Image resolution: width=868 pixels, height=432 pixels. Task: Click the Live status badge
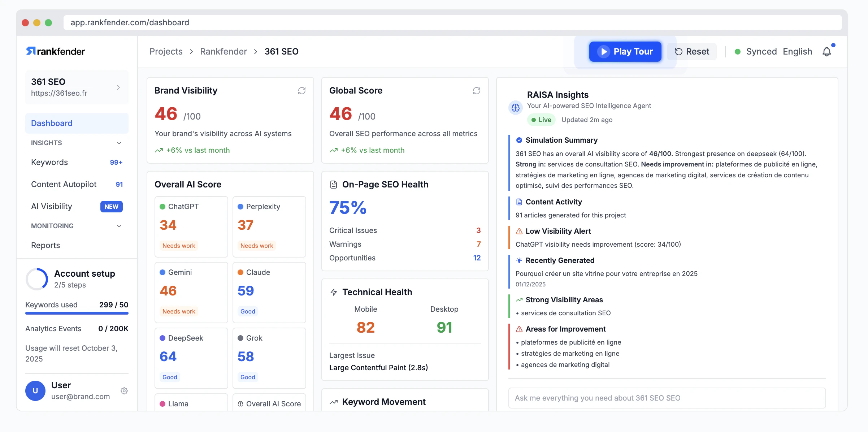pos(541,120)
